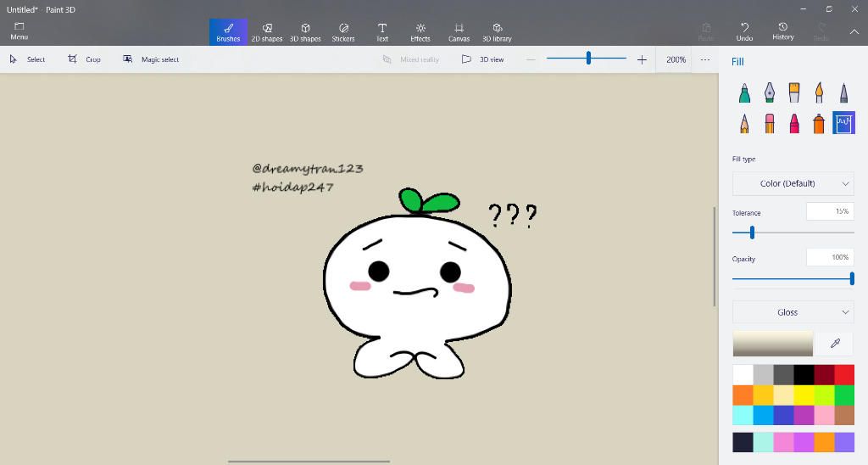Activate the Select tool

coord(28,59)
